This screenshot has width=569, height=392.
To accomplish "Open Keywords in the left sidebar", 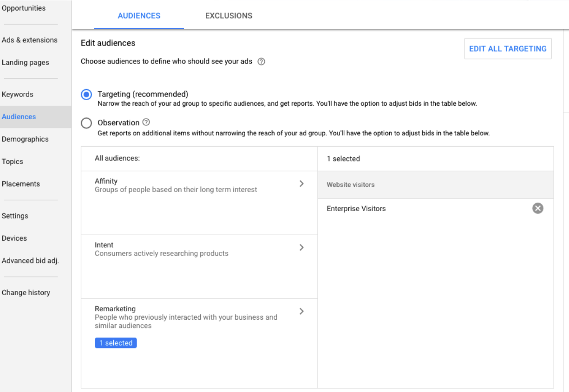I will click(x=18, y=95).
